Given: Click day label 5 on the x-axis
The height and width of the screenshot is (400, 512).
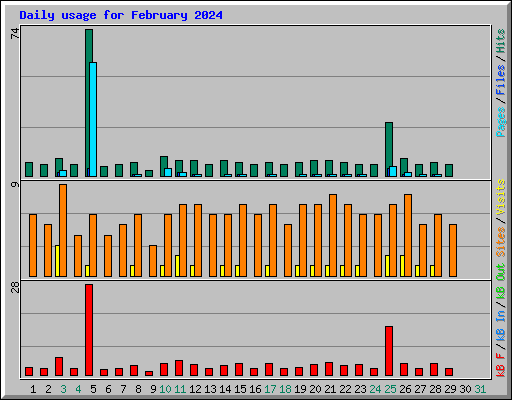Looking at the screenshot, I should click(x=93, y=389).
